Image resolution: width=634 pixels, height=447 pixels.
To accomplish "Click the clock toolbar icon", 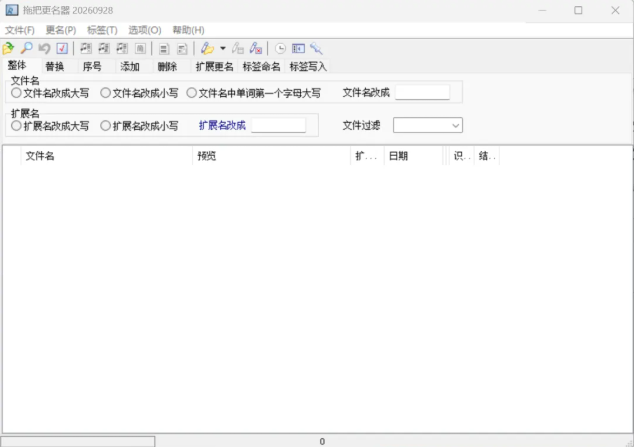I will (x=280, y=48).
